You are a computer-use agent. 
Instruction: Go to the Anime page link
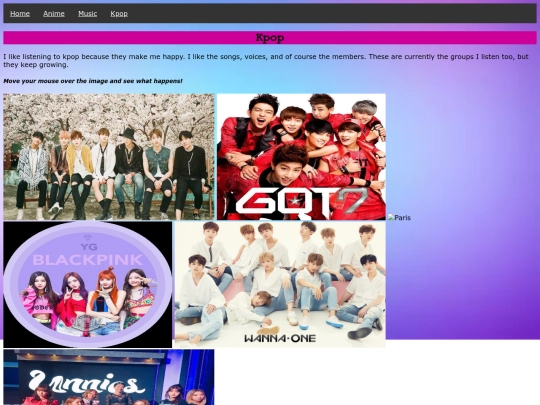(54, 14)
